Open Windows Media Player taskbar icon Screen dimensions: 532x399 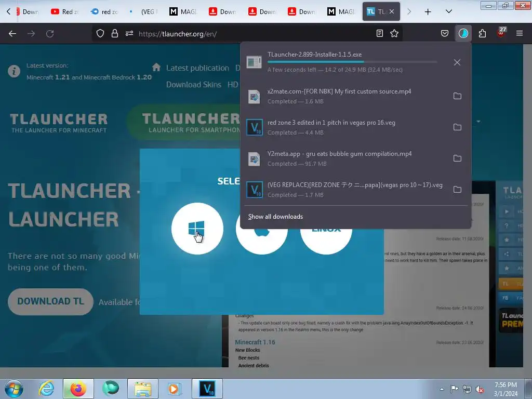point(175,389)
